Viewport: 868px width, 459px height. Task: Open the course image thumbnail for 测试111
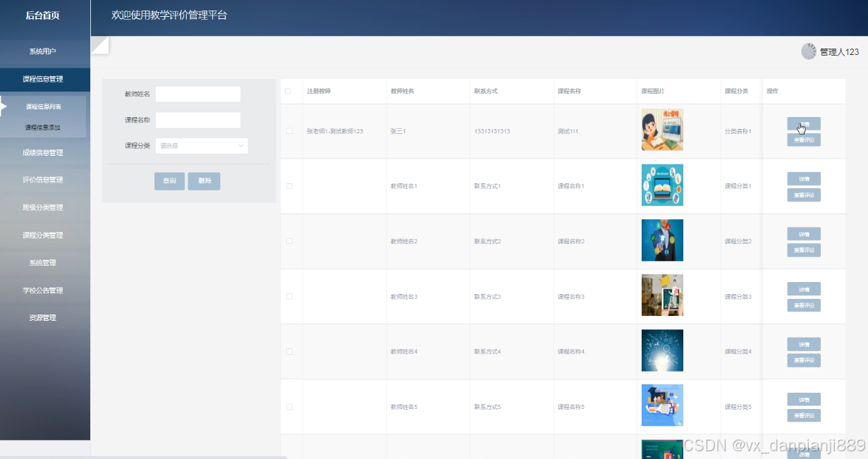[662, 130]
